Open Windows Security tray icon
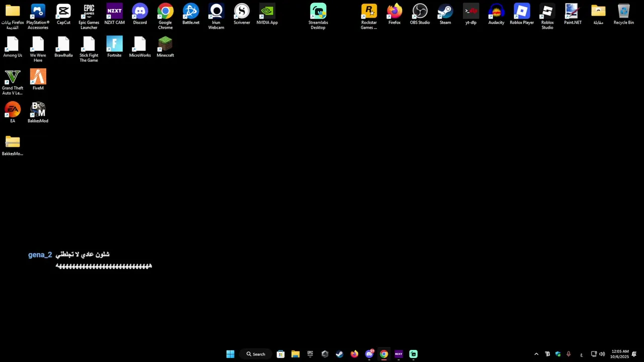 tap(558, 354)
